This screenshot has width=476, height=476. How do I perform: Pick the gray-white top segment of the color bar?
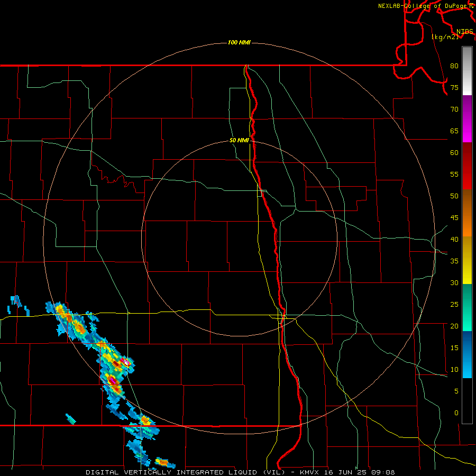(467, 71)
